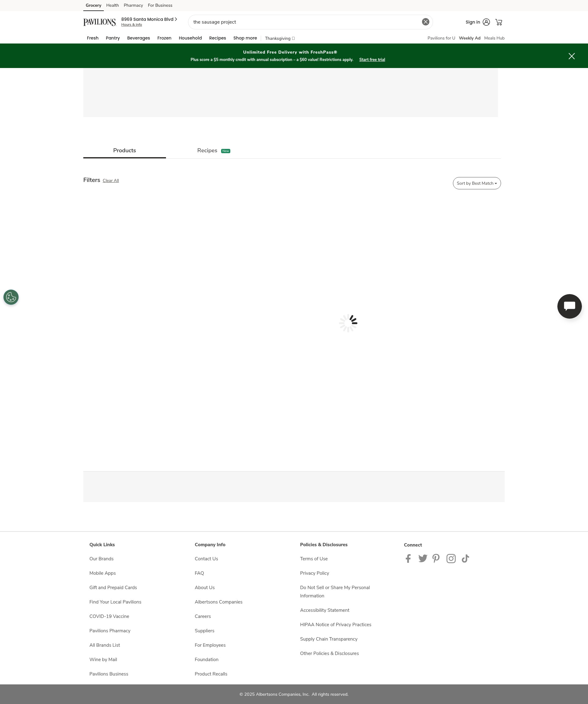Open the chat bubble widget

coord(569,306)
